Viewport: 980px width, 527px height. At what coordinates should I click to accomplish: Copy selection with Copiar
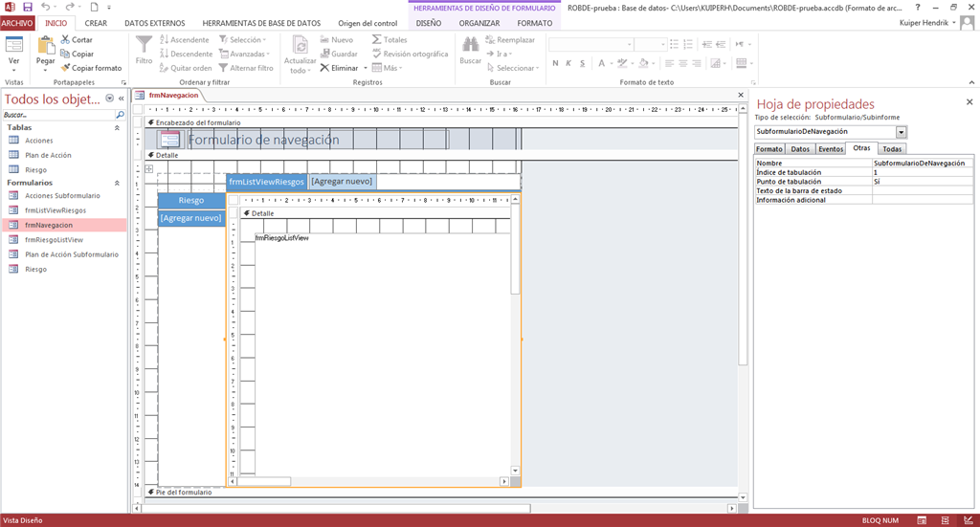pos(77,54)
